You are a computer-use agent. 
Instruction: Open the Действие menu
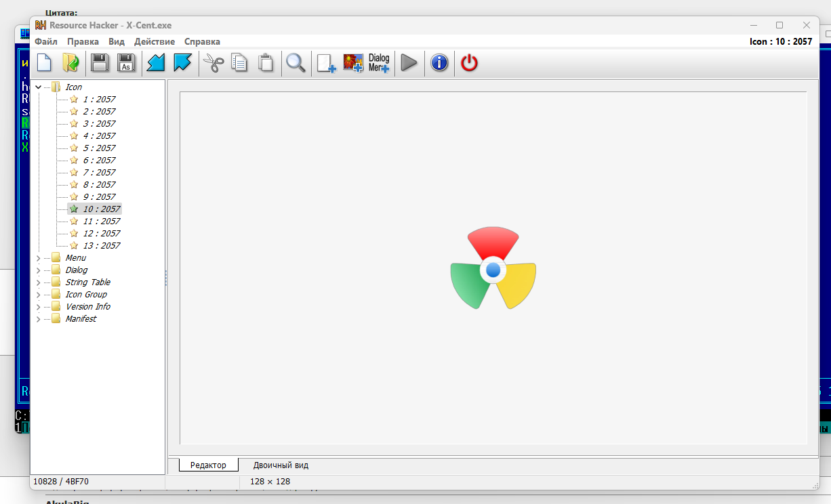tap(155, 41)
